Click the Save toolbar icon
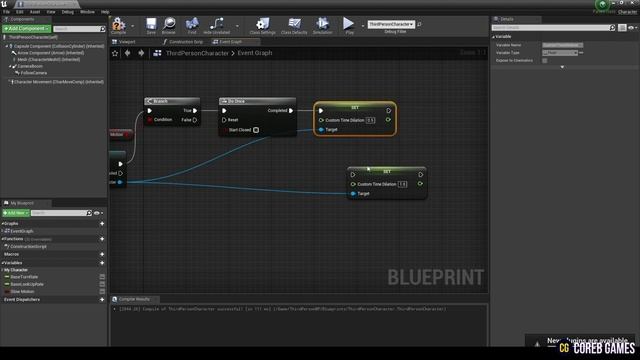This screenshot has height=360, width=640. point(151,24)
